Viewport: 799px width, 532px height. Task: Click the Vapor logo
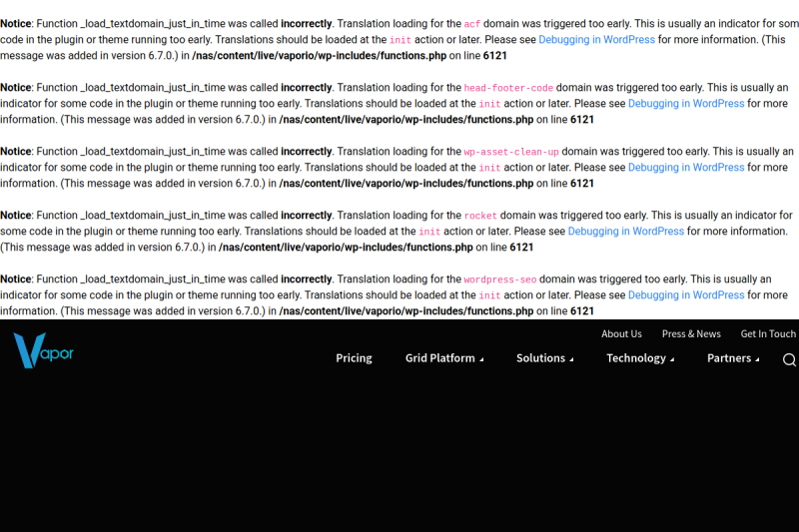click(x=43, y=350)
